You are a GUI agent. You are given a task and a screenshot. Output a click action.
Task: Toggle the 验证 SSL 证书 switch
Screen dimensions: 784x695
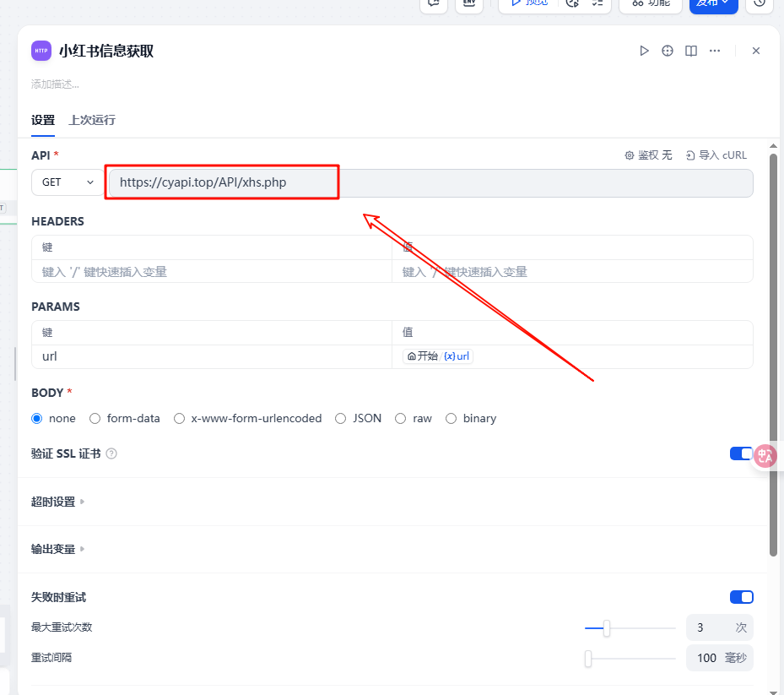tap(740, 453)
